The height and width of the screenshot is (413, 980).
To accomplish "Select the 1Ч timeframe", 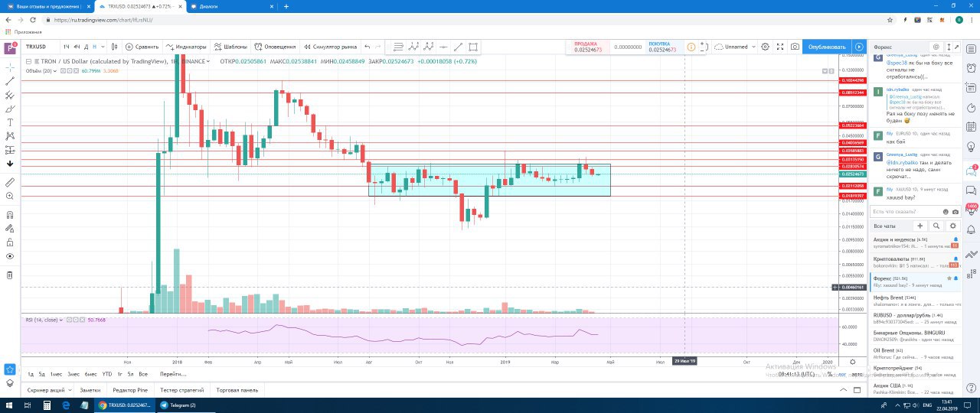I will click(x=67, y=47).
